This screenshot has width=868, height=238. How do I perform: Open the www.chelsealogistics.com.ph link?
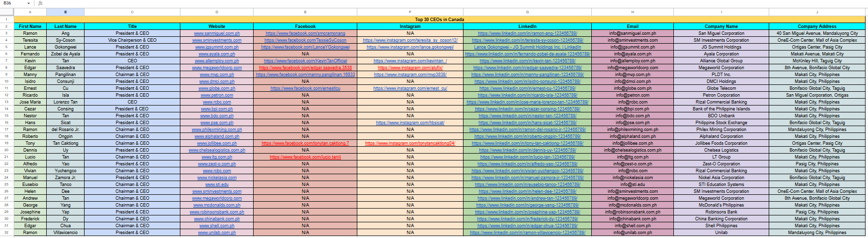(217, 150)
